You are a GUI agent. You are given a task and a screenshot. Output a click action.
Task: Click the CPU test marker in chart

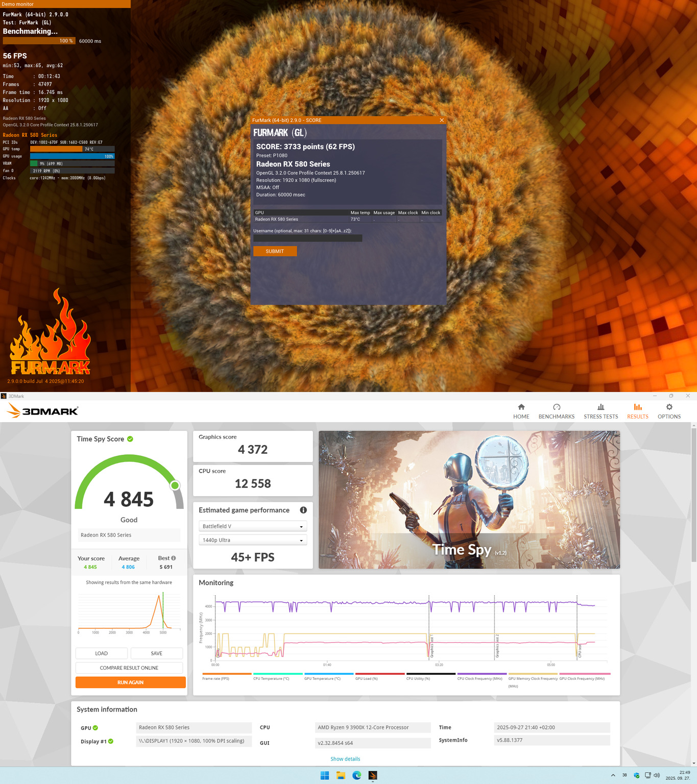click(x=580, y=650)
